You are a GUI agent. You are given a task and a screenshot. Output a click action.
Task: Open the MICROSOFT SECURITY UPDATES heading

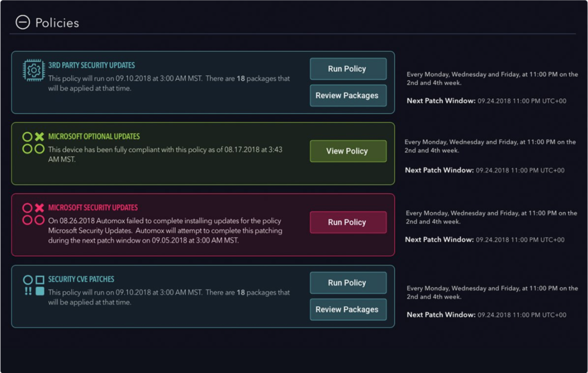pyautogui.click(x=93, y=207)
